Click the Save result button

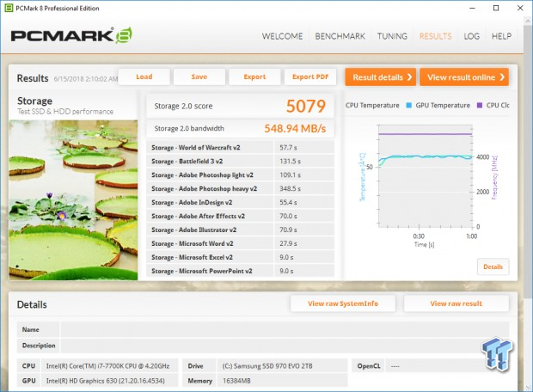coord(199,77)
